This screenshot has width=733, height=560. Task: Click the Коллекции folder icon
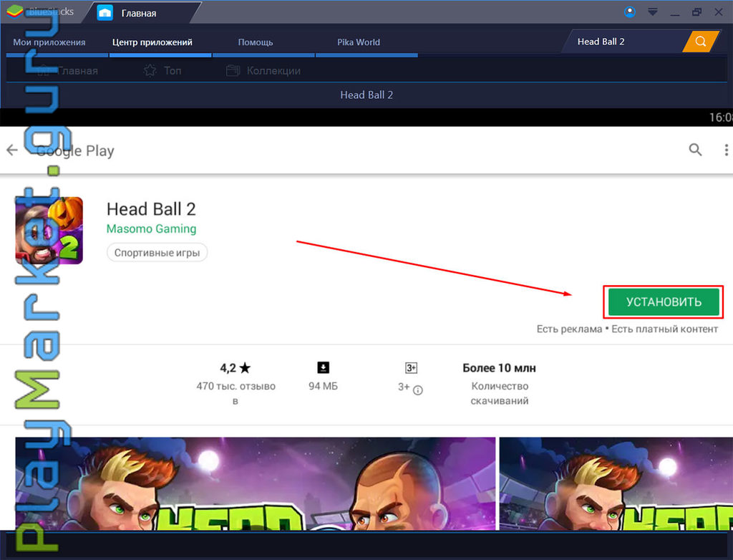(x=233, y=71)
